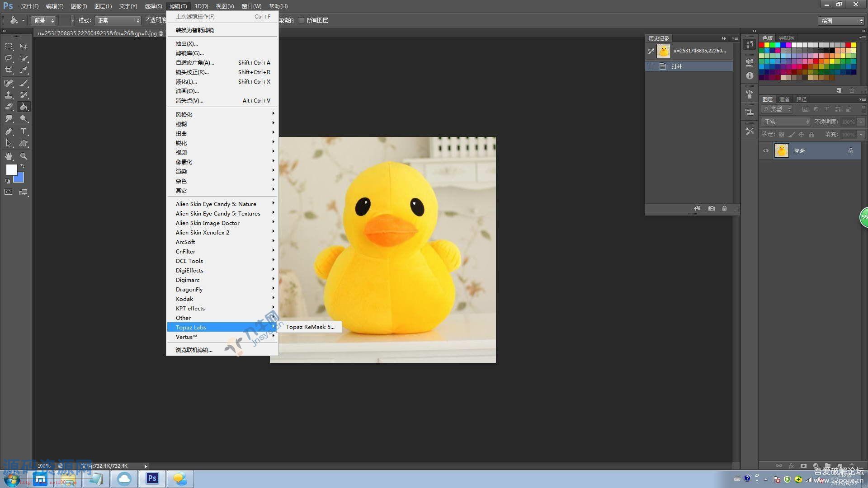
Task: Select the Zoom tool in toolbox
Action: [x=24, y=156]
